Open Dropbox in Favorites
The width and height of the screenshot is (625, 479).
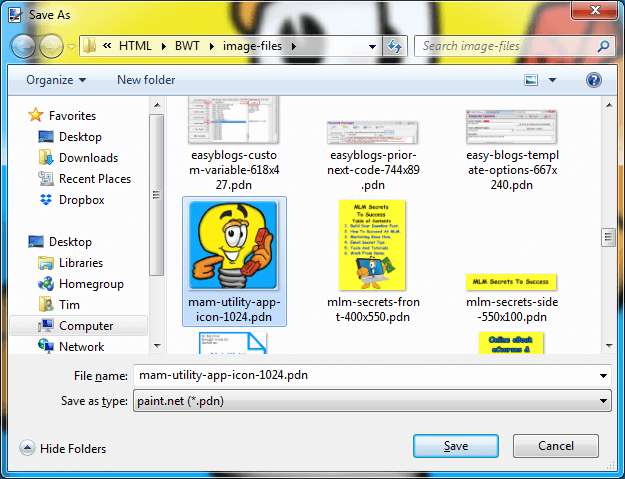(82, 200)
